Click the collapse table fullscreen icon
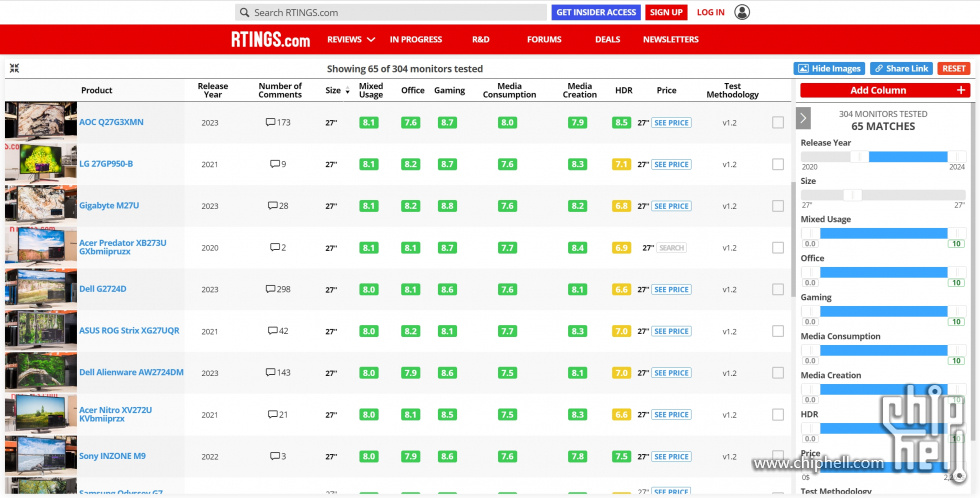This screenshot has width=980, height=498. (14, 68)
